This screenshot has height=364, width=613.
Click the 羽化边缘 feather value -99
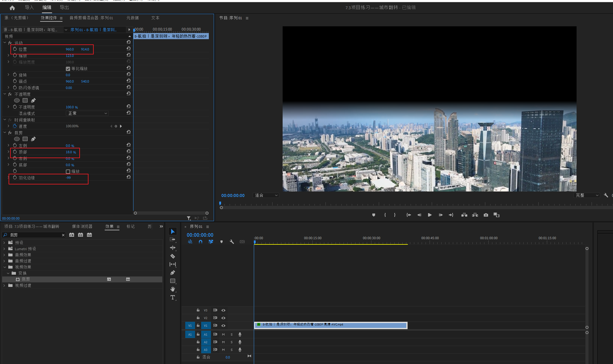click(x=68, y=178)
